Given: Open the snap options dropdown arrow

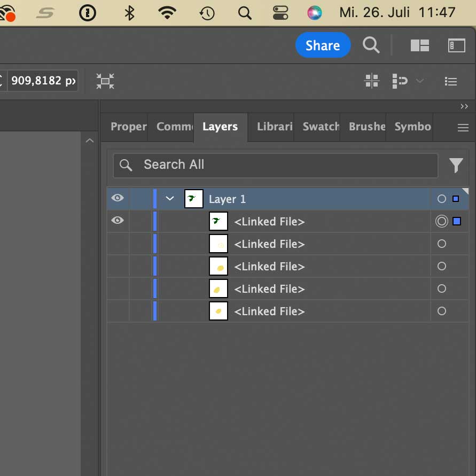Looking at the screenshot, I should tap(420, 81).
